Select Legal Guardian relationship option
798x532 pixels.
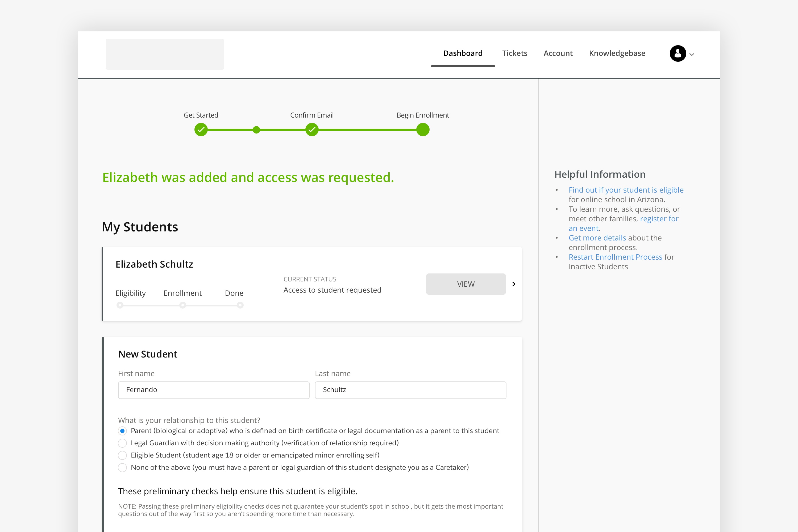click(x=122, y=443)
